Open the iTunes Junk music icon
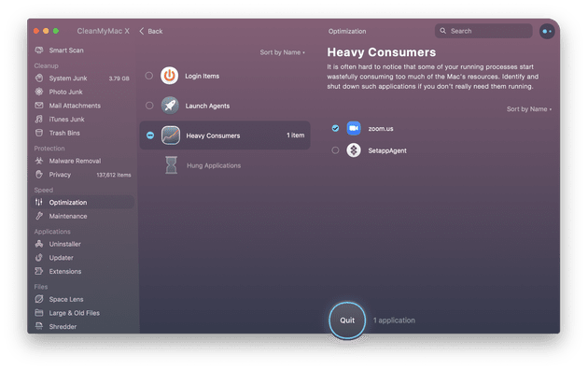Screen dimensions: 588x370 point(39,119)
